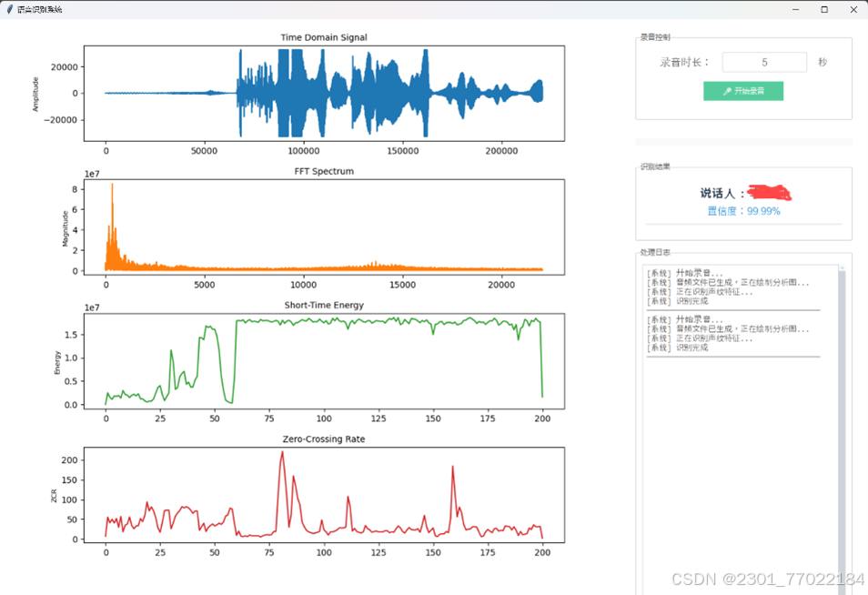
Task: Click the red zero-crossing rate plot
Action: click(x=325, y=495)
